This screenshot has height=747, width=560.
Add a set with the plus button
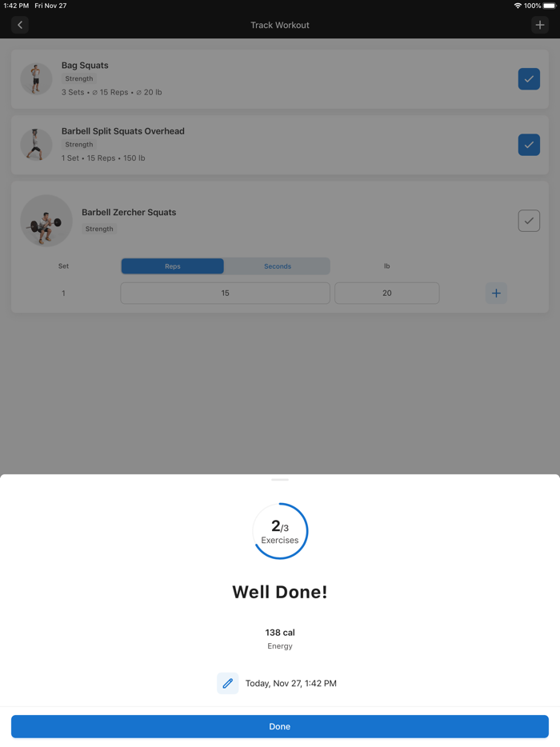pyautogui.click(x=496, y=293)
